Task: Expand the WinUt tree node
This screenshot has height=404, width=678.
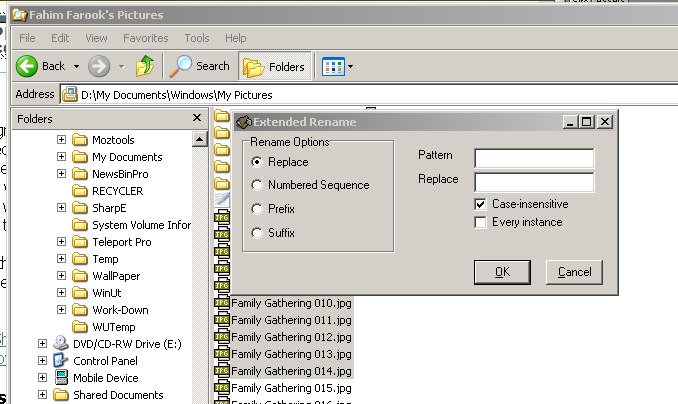Action: (x=61, y=293)
